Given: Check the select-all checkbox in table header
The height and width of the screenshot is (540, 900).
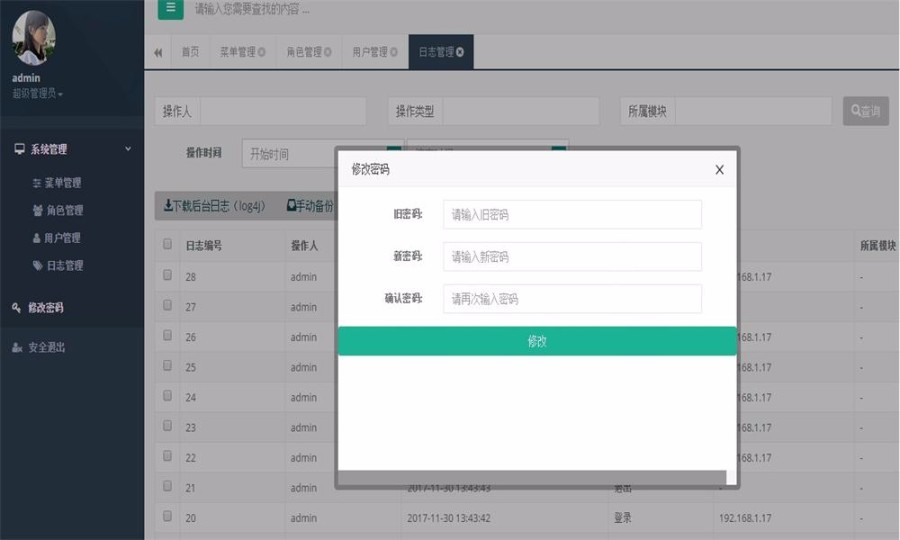Looking at the screenshot, I should pos(168,244).
